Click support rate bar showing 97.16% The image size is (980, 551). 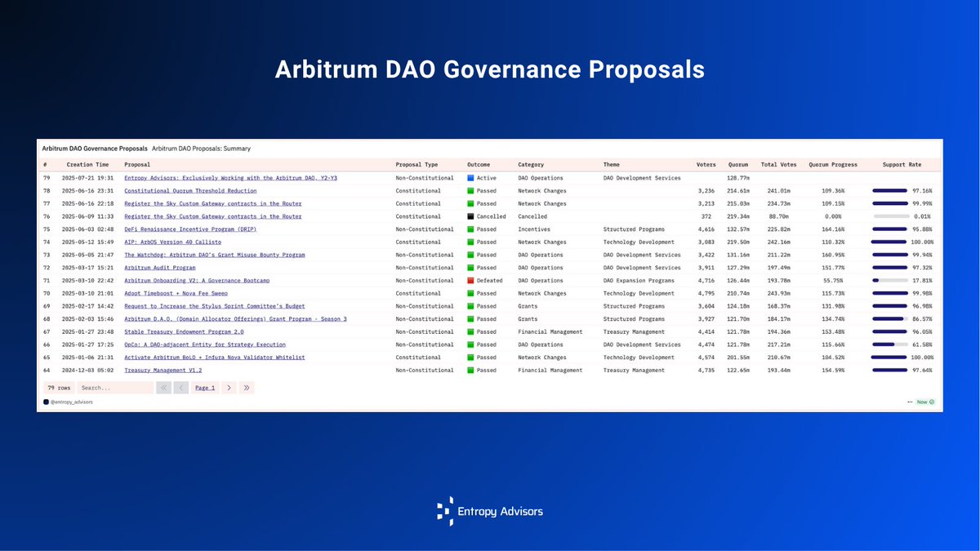891,191
